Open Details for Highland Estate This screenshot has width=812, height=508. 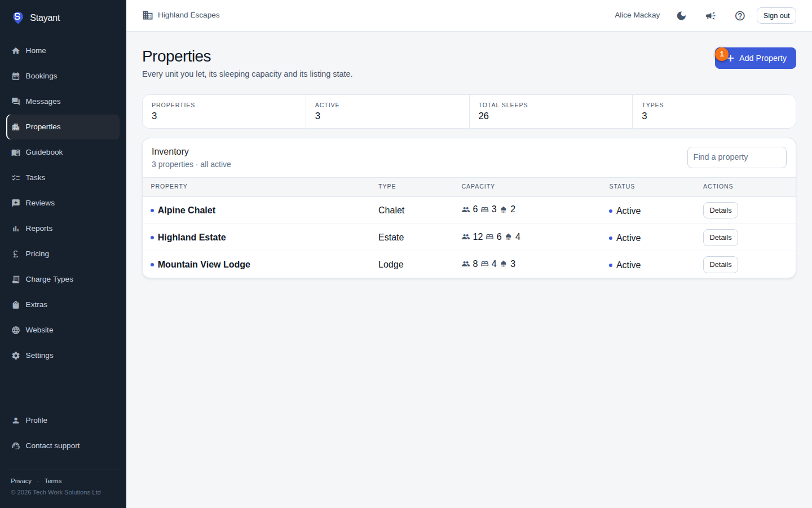720,238
